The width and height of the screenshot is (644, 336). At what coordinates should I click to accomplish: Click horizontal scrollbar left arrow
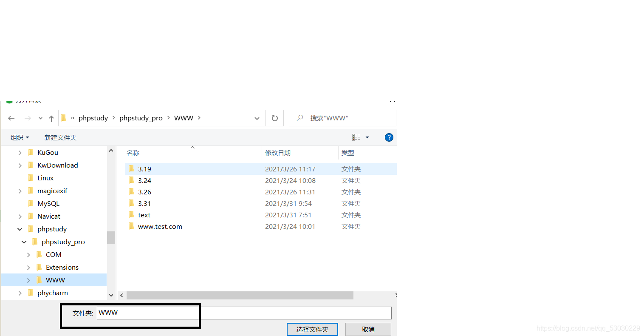[122, 295]
